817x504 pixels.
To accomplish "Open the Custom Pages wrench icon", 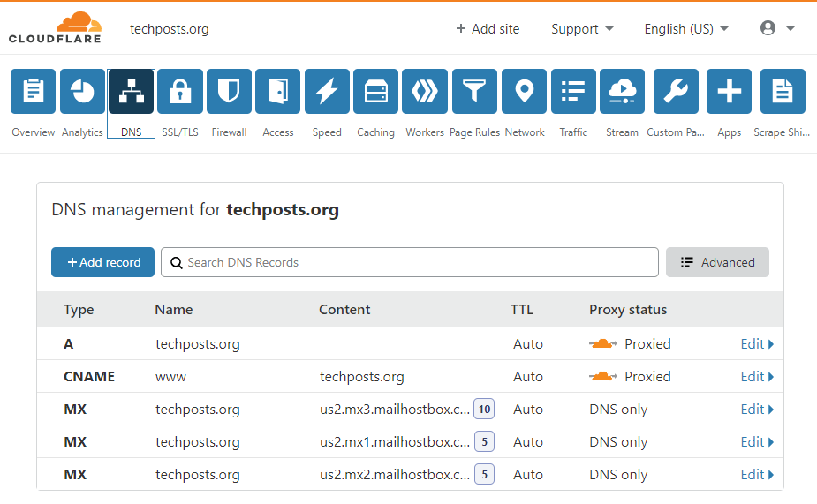I will point(676,92).
